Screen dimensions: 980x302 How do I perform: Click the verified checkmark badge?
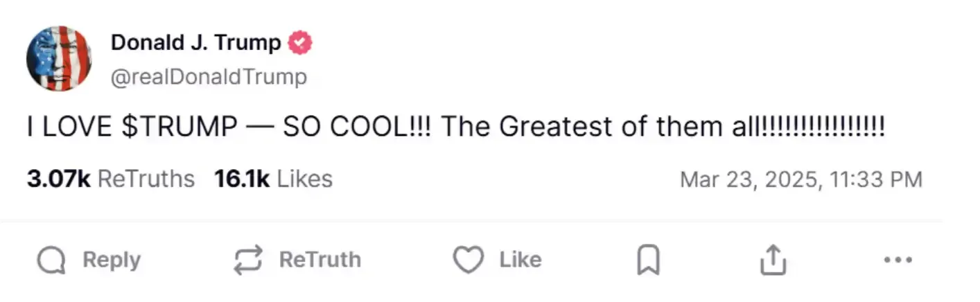pos(300,43)
